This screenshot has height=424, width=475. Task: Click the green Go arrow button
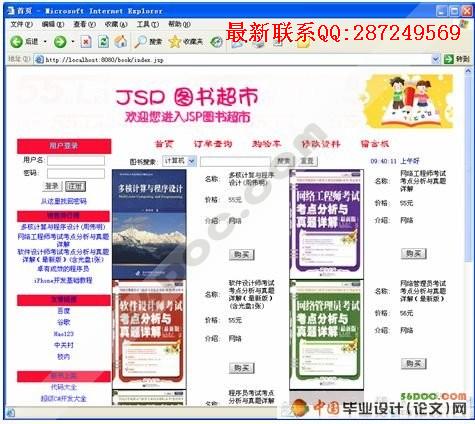click(449, 60)
